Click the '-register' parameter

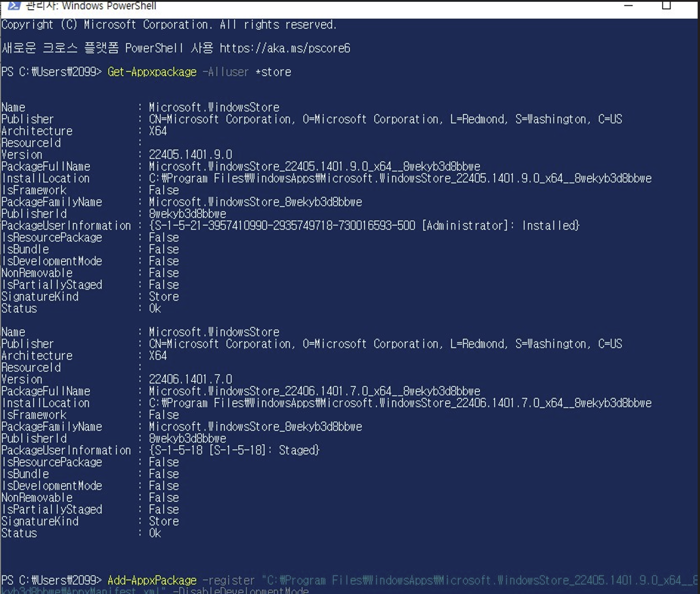(x=228, y=580)
